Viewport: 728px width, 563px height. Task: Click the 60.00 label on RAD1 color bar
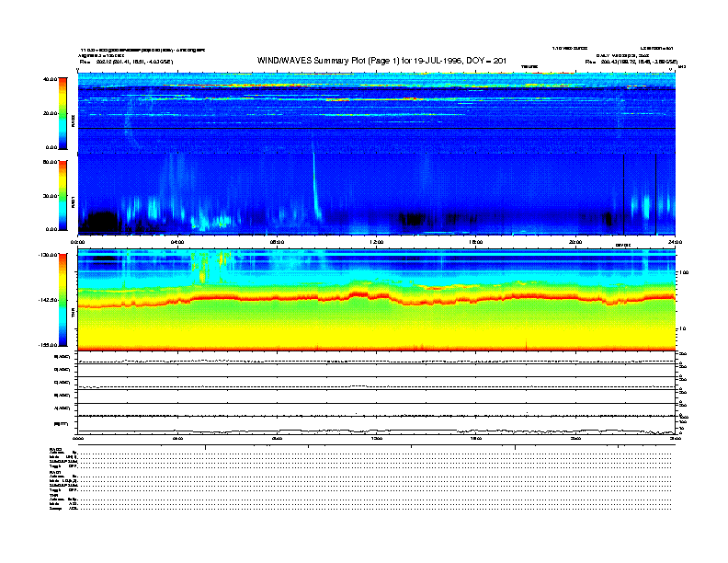point(50,162)
